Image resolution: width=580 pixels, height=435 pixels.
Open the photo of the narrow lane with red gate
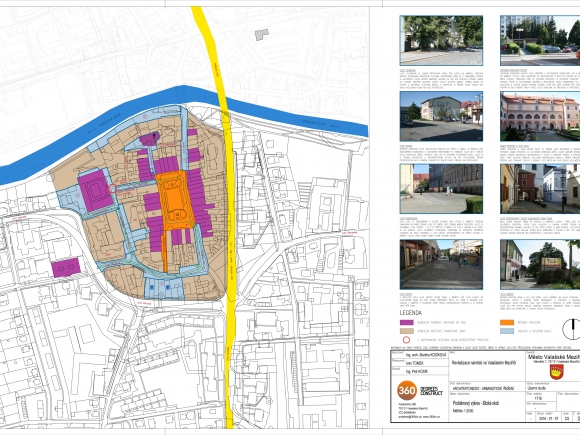540,189
